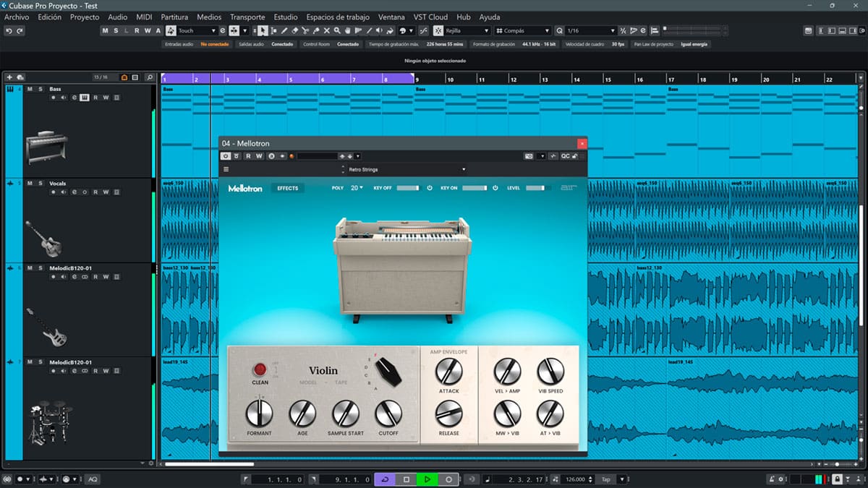Click the tempo value 126.000 field
Image resolution: width=868 pixels, height=488 pixels.
click(576, 479)
